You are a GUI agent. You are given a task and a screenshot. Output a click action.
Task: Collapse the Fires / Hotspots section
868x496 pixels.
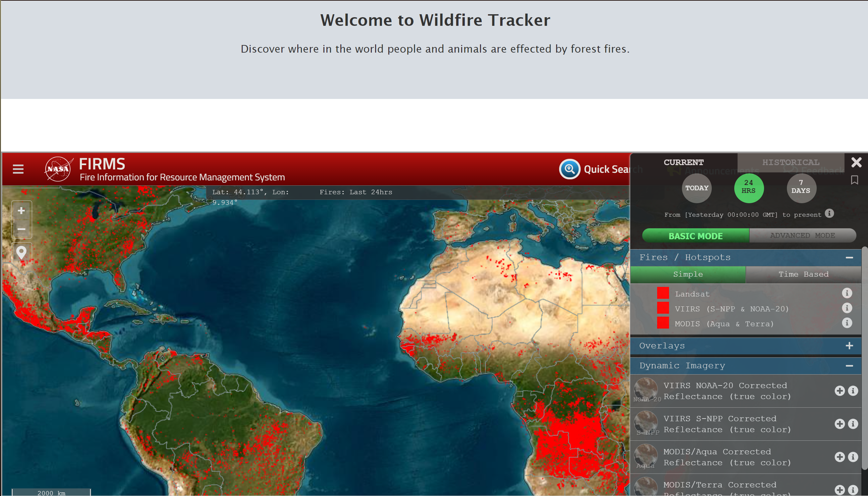coord(849,257)
